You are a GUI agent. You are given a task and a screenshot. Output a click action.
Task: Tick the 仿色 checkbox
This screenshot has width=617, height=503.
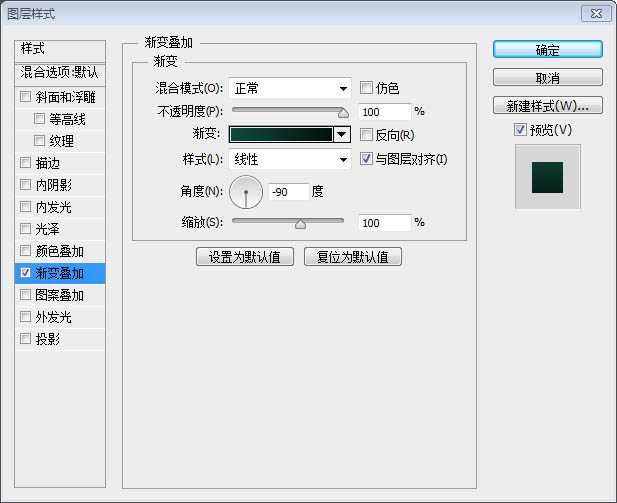coord(366,87)
